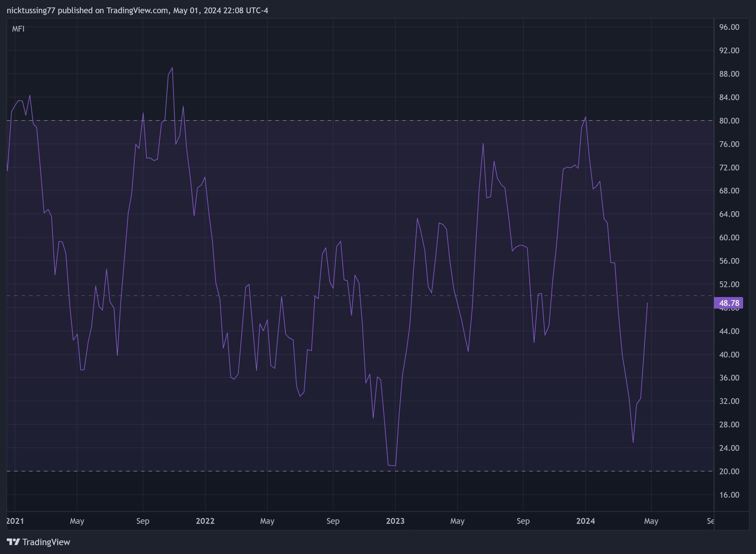The height and width of the screenshot is (554, 756).
Task: Click the May label after 2024
Action: tap(651, 521)
